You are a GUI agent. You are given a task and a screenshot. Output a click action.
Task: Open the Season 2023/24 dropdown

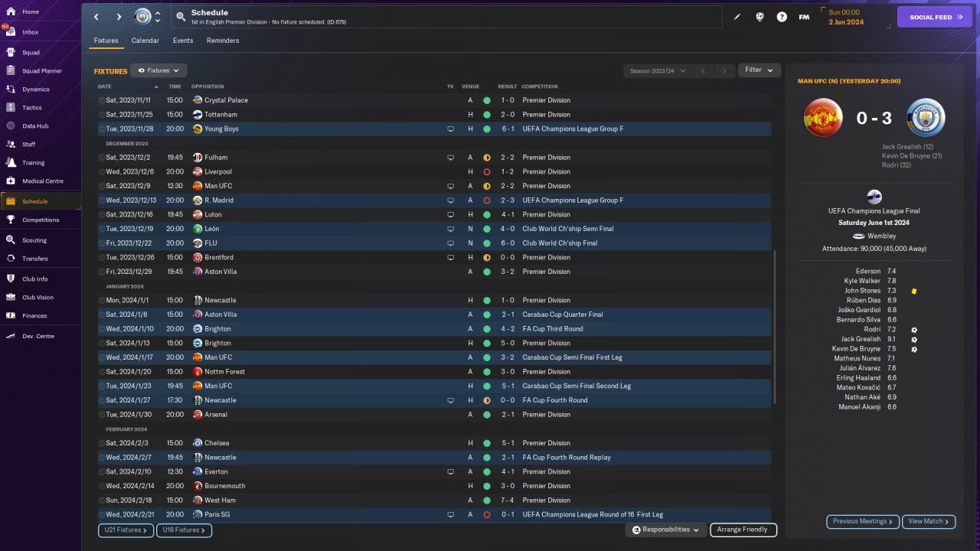pyautogui.click(x=658, y=71)
